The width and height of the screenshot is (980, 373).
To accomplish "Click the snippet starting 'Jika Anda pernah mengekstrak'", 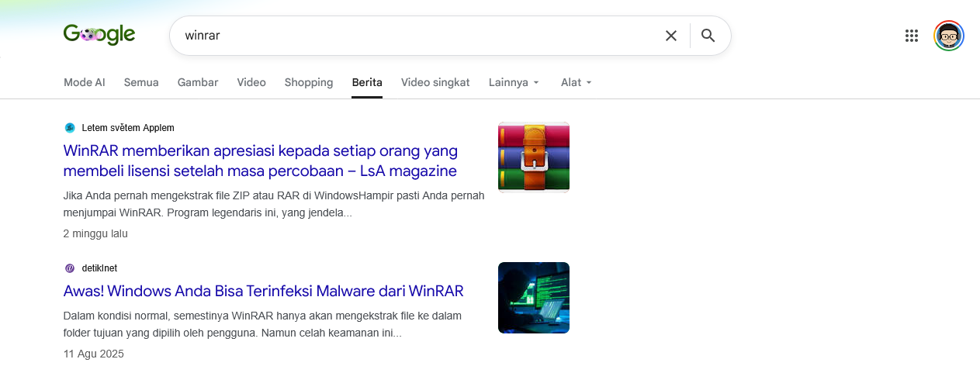I will click(274, 204).
